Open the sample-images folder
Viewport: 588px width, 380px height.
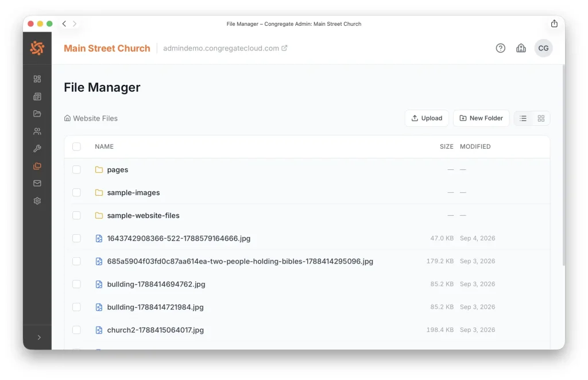133,192
